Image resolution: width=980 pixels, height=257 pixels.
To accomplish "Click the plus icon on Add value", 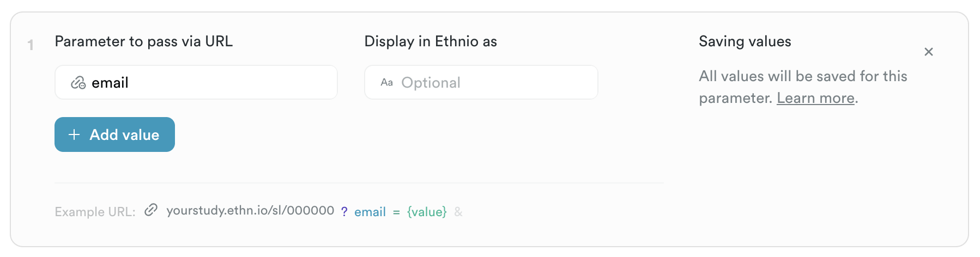I will pyautogui.click(x=74, y=134).
